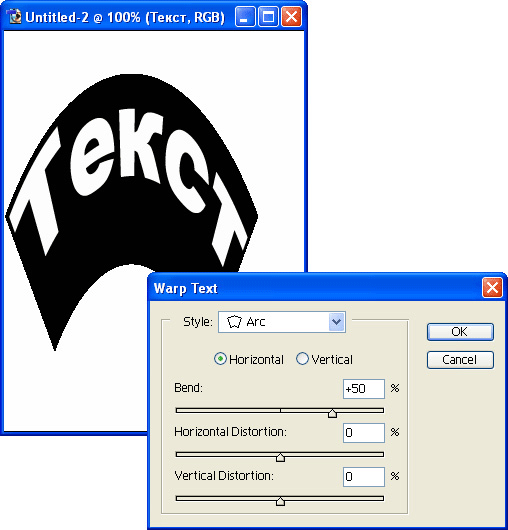Click the Photoshop document icon in title bar

pyautogui.click(x=14, y=16)
